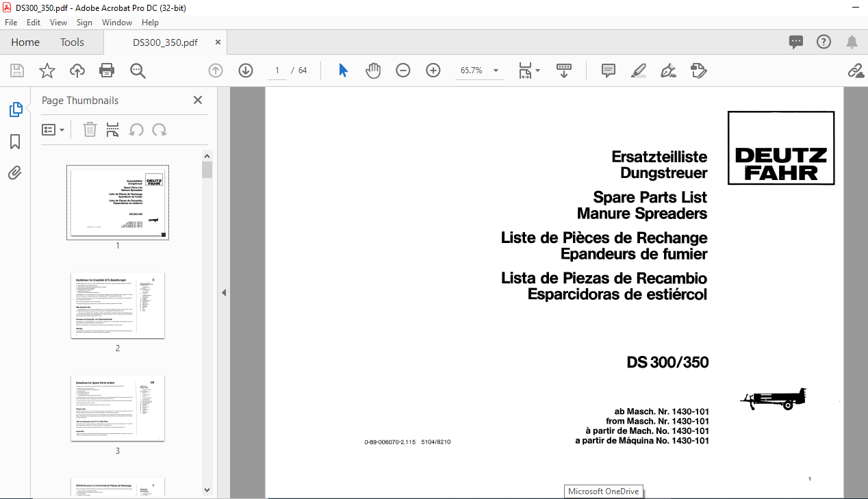Open thumbnail options dropdown
The width and height of the screenshot is (868, 499).
[53, 129]
